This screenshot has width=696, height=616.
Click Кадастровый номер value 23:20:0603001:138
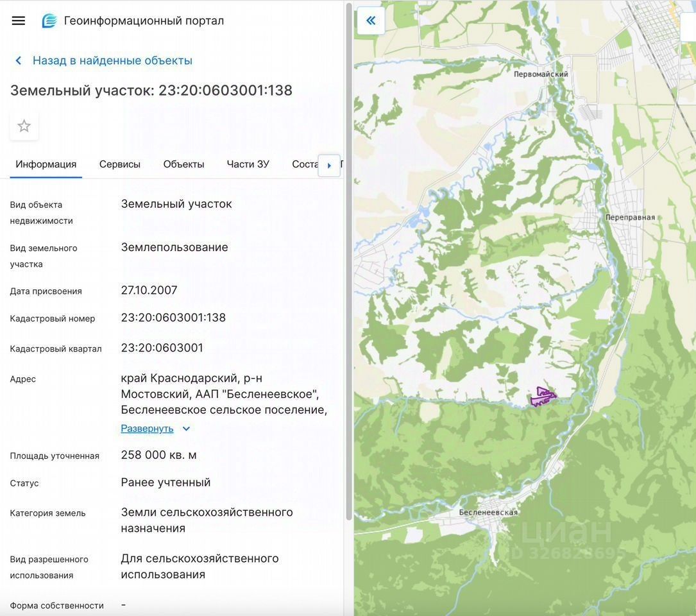(x=173, y=318)
